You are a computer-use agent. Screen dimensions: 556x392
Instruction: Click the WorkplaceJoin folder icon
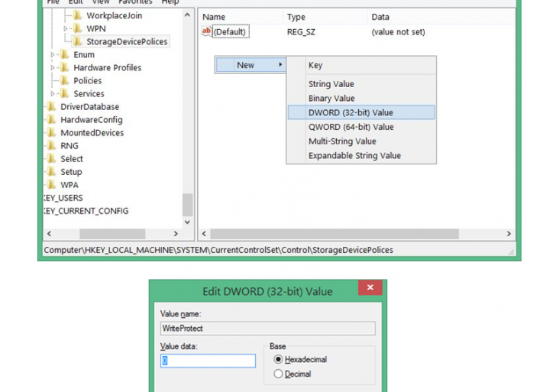[77, 15]
